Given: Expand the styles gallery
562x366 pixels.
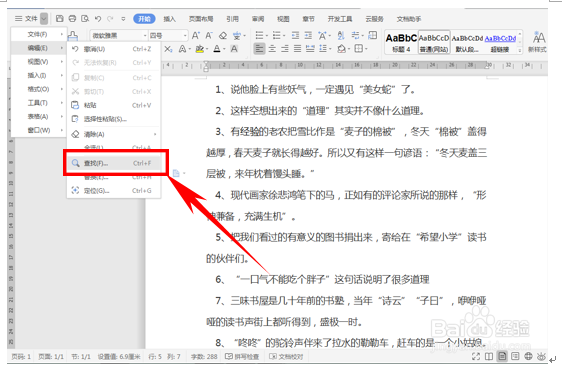Looking at the screenshot, I should [519, 51].
